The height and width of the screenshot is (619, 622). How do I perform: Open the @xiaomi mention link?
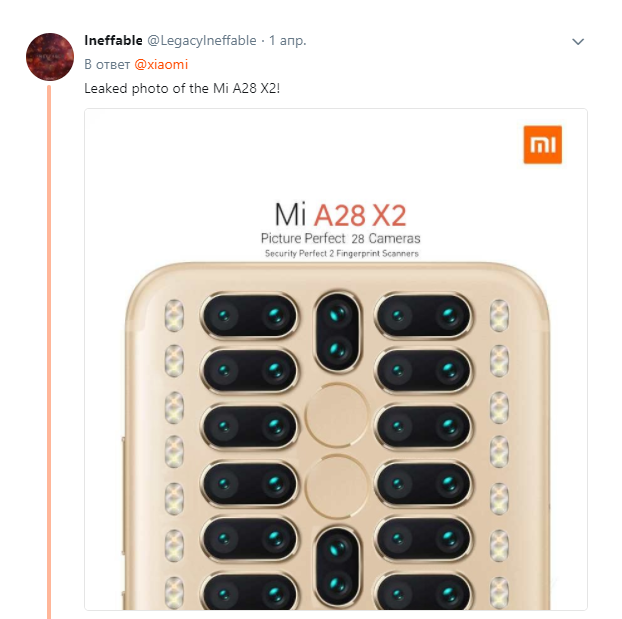[x=161, y=64]
